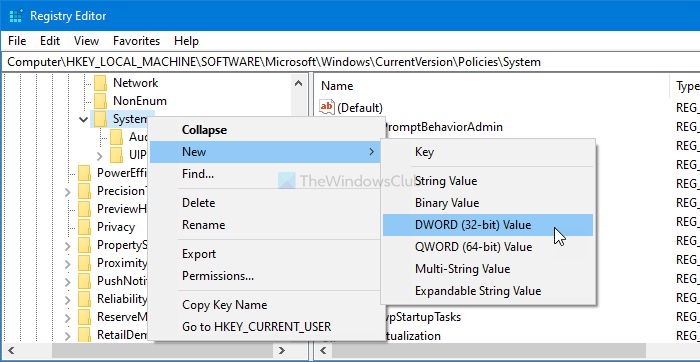
Task: Collapse the System key tree node
Action: (x=83, y=119)
